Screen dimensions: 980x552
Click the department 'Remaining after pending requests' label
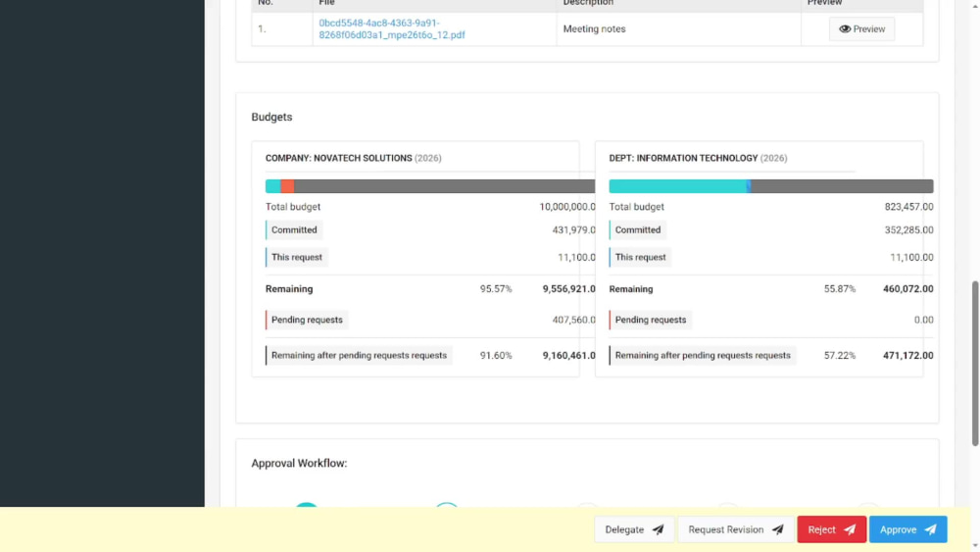point(703,356)
